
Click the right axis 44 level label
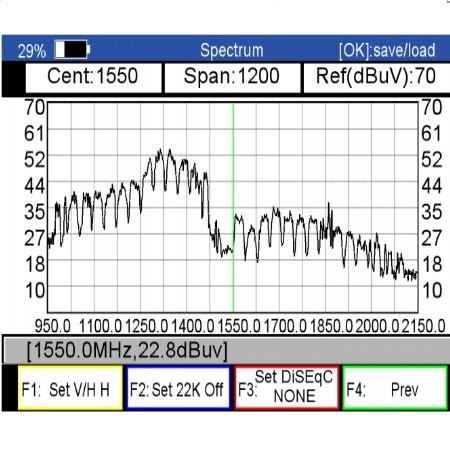(x=432, y=185)
